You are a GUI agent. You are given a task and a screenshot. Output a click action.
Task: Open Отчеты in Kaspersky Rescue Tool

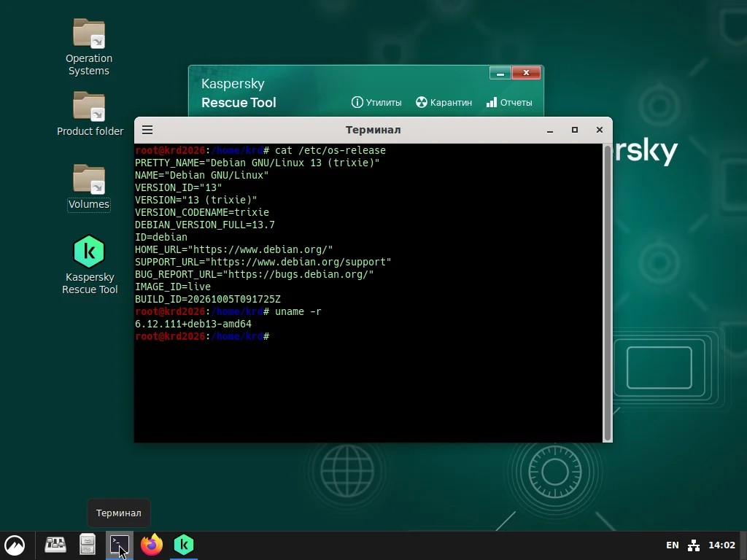click(508, 102)
